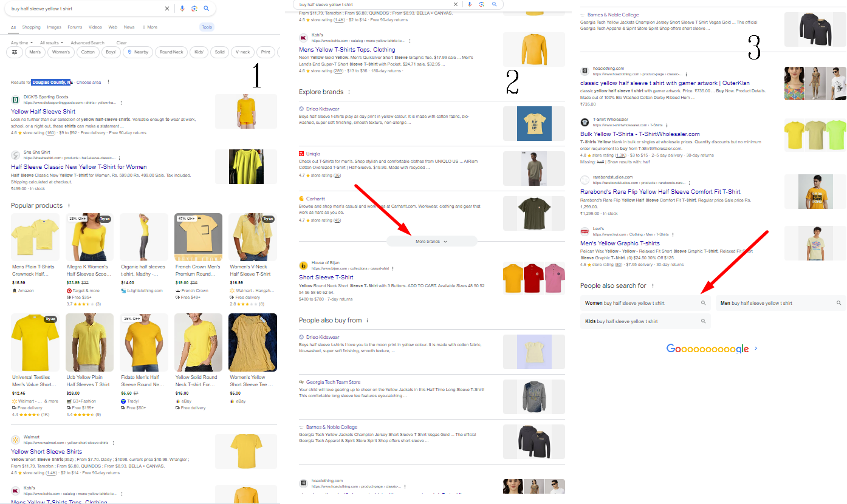Toggle the Cotton filter chip
Screen dimensions: 847x504
click(88, 52)
